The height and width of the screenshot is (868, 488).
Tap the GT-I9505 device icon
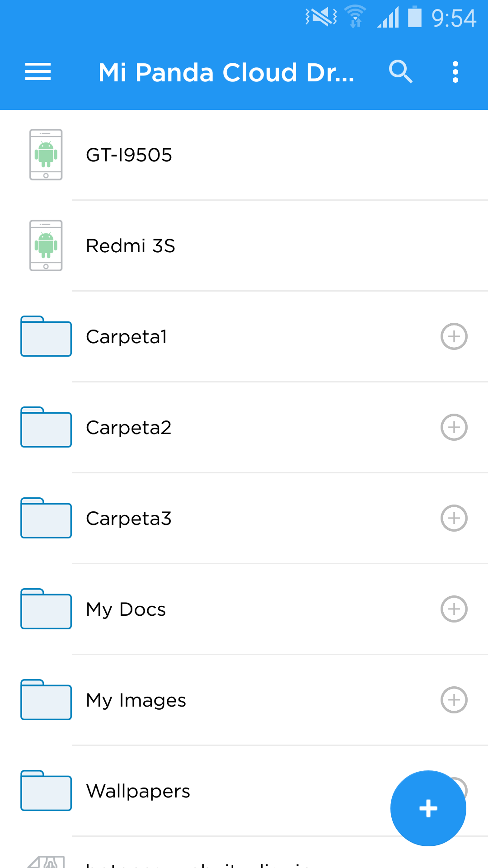pyautogui.click(x=46, y=155)
